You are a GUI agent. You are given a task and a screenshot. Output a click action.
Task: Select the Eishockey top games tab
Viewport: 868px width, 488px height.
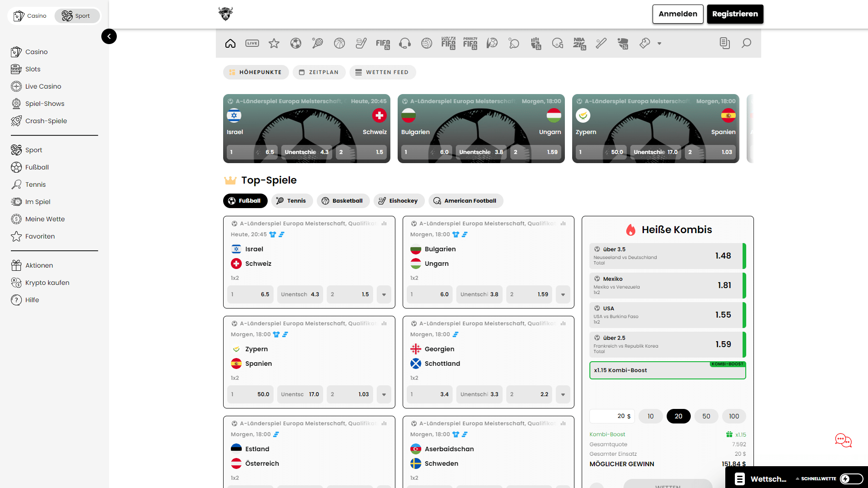(399, 201)
